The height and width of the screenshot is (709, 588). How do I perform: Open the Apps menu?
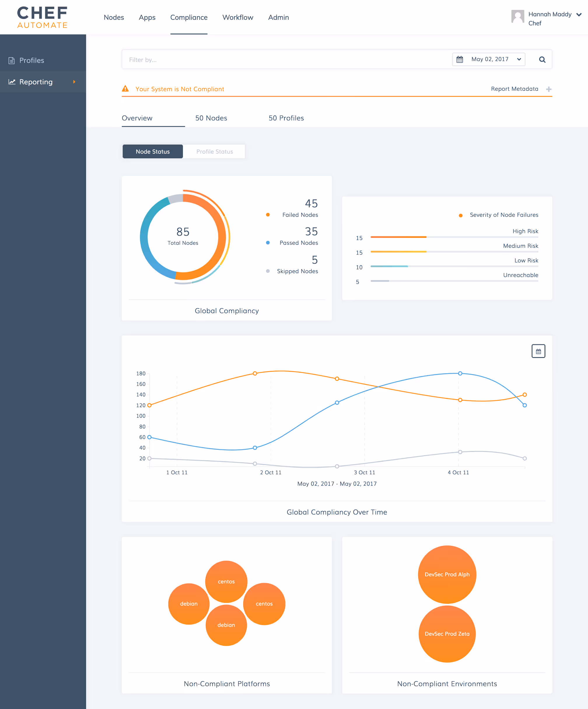147,17
